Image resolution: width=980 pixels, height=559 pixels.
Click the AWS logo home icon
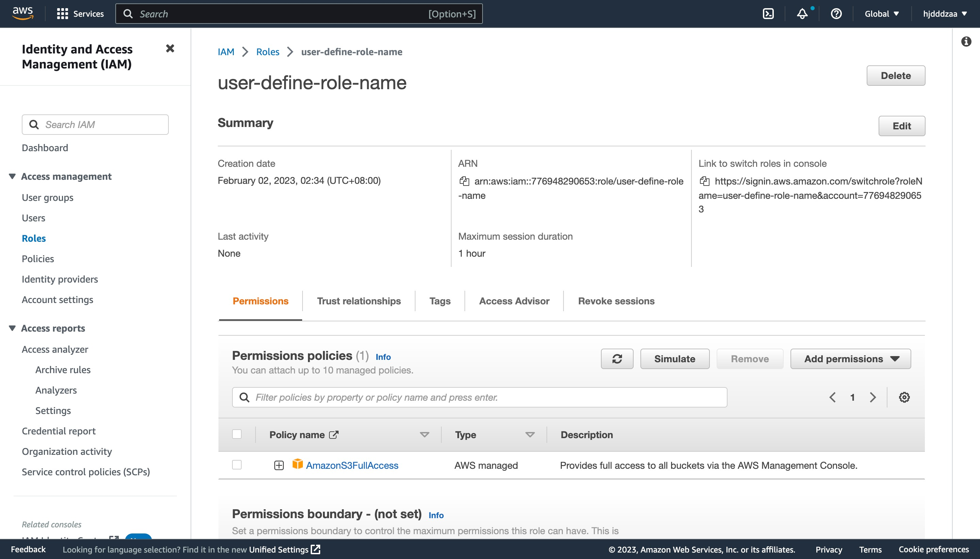pyautogui.click(x=23, y=13)
